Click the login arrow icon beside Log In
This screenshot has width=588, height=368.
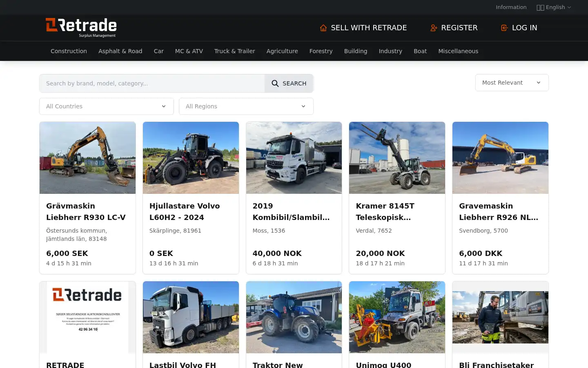(504, 28)
